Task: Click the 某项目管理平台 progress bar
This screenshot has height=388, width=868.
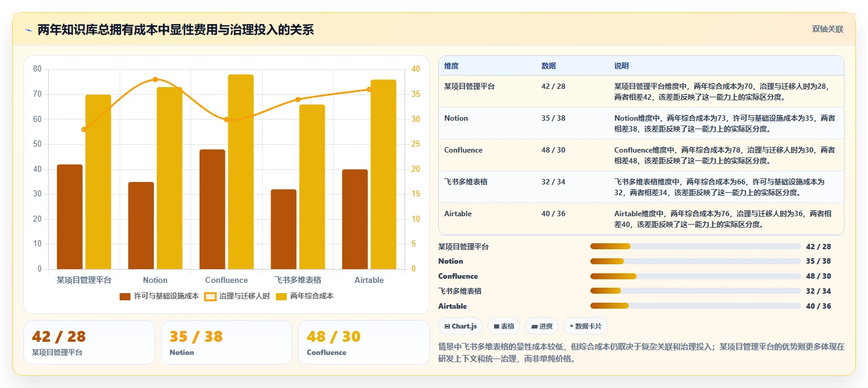Action: pos(695,246)
